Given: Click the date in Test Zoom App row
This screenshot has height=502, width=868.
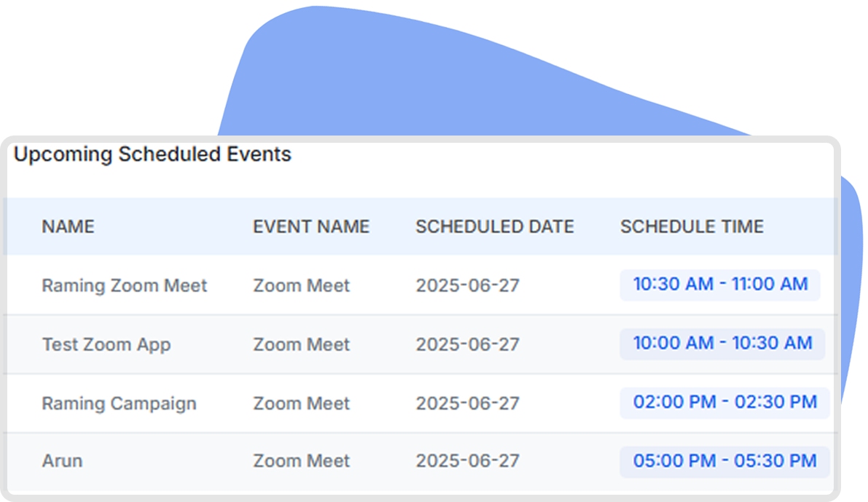Looking at the screenshot, I should 468,345.
